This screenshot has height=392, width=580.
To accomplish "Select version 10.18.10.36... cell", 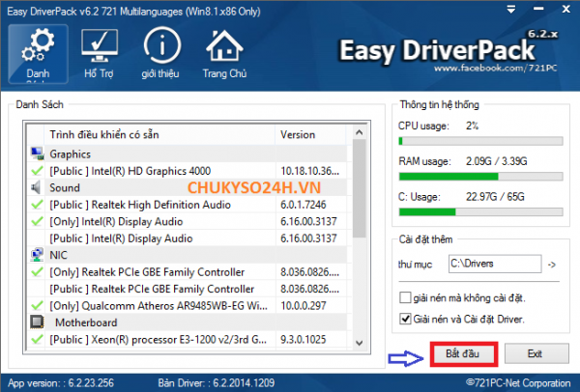I will (x=310, y=171).
